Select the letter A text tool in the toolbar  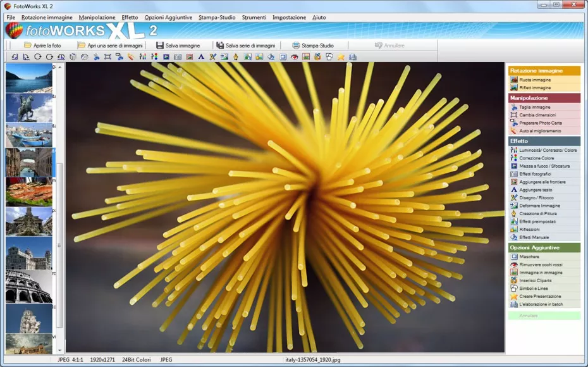(x=201, y=57)
